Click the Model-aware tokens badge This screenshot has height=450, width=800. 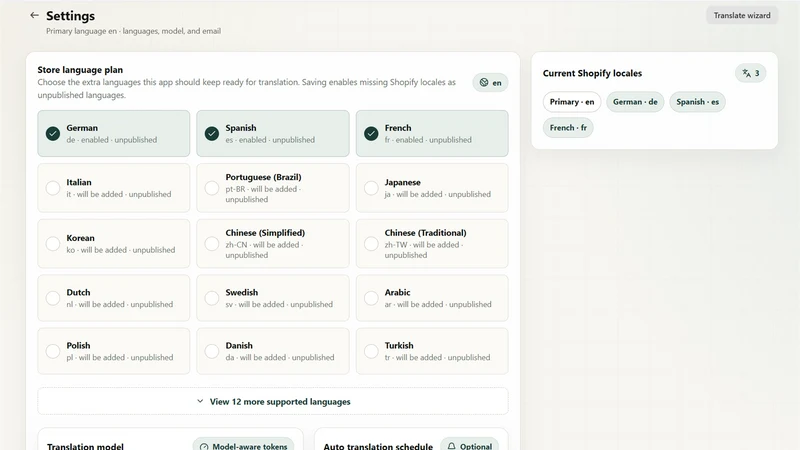243,445
